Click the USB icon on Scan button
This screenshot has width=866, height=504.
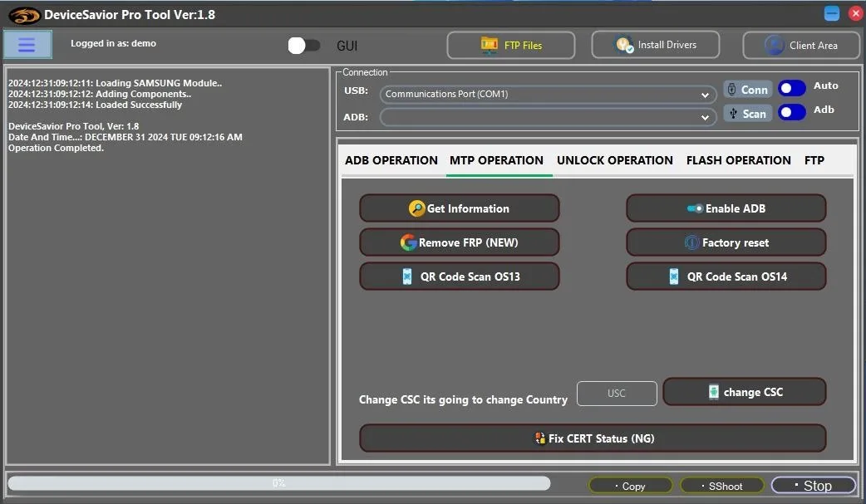click(734, 113)
